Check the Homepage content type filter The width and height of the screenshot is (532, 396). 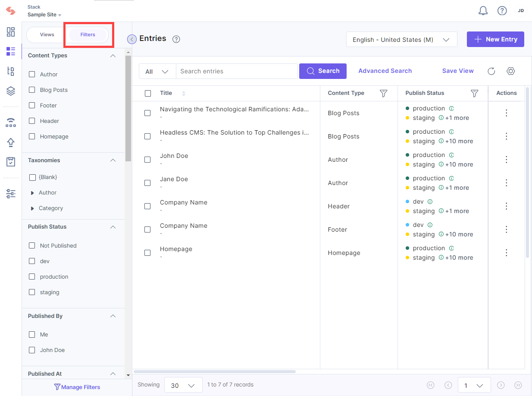pos(32,136)
